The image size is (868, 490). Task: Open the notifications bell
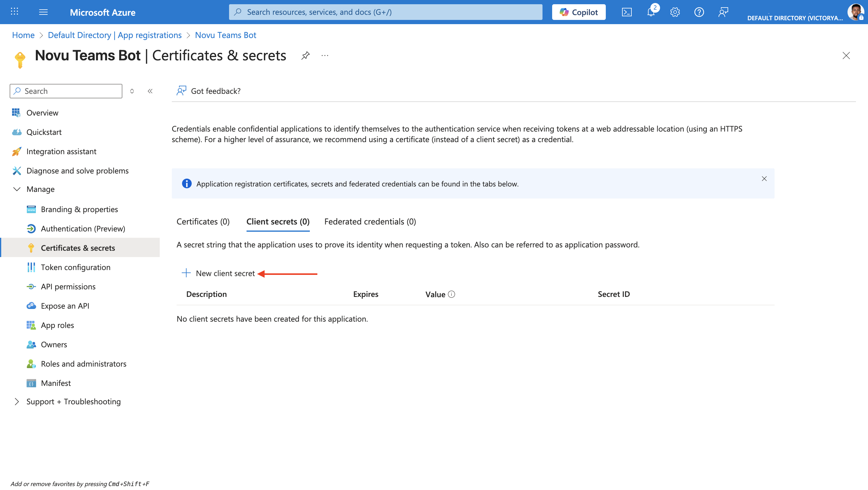click(x=651, y=12)
